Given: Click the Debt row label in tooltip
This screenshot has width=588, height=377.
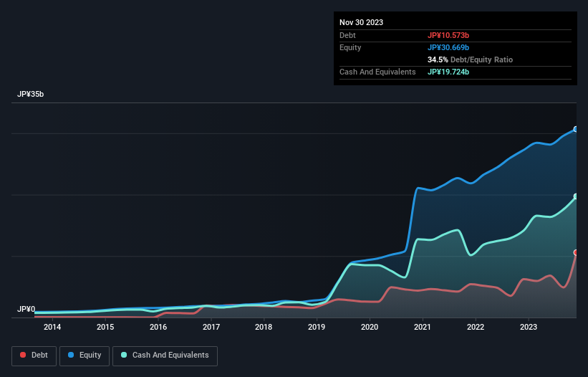Looking at the screenshot, I should pyautogui.click(x=347, y=35).
